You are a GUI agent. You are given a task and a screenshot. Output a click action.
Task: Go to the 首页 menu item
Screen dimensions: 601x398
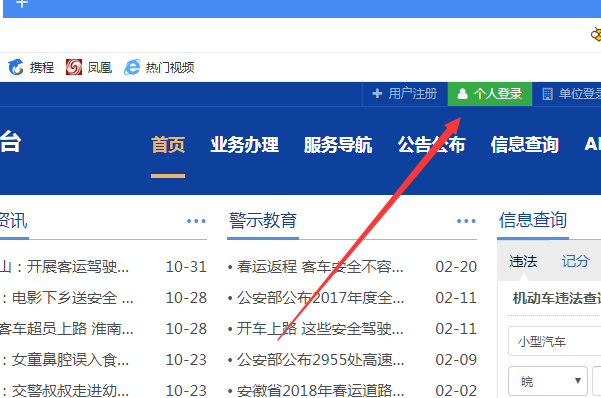point(168,145)
